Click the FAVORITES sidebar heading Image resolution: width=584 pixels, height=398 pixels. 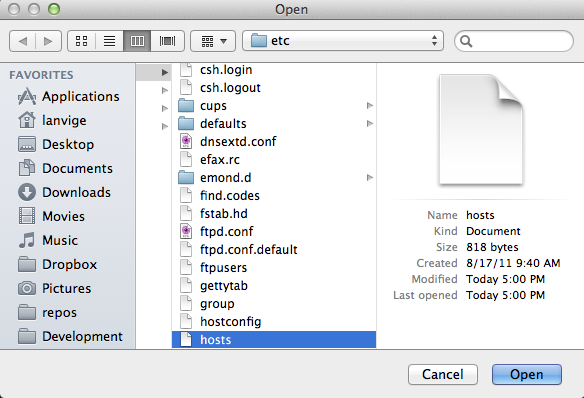pos(41,75)
